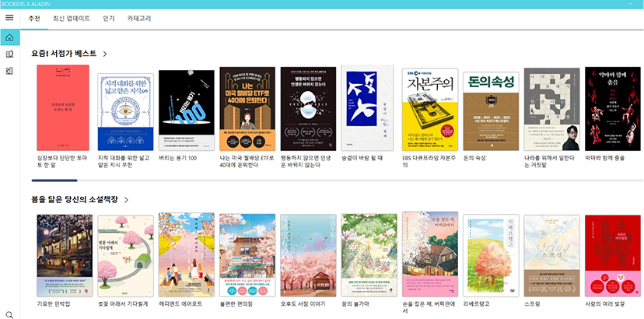
Task: Click the title text 오후도 서점 이야기
Action: 303,304
